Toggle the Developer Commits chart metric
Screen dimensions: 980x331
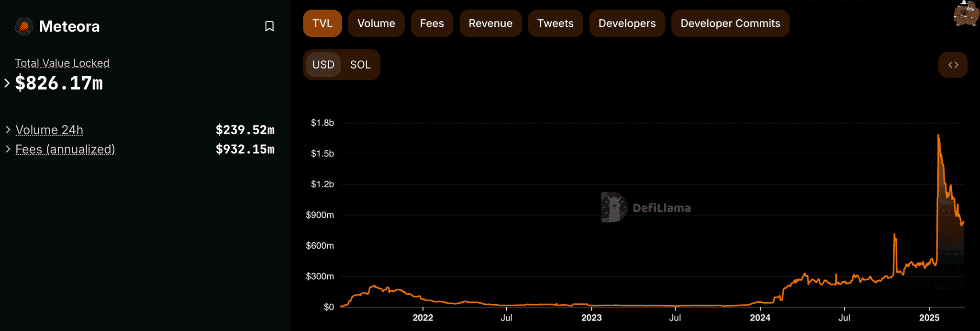(x=730, y=23)
